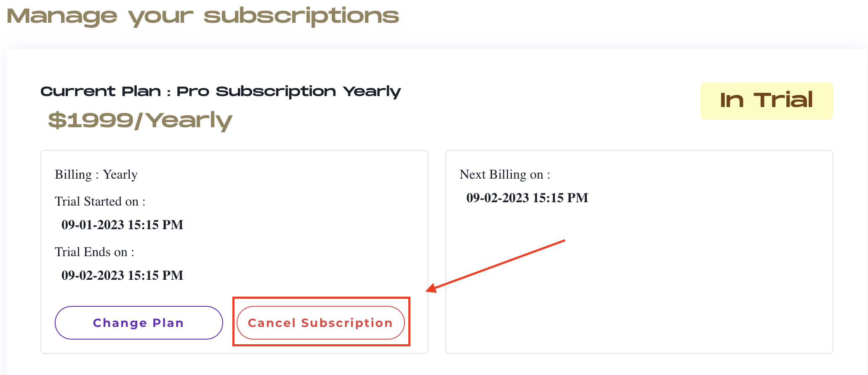Image resolution: width=868 pixels, height=375 pixels.
Task: Select the next billing date value
Action: click(x=527, y=198)
